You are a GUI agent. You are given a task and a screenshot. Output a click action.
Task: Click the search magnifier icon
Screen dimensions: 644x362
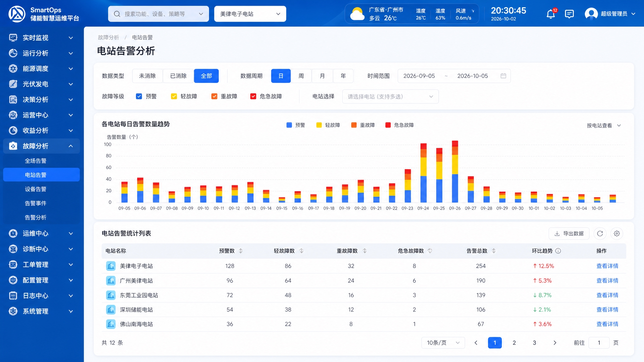[x=117, y=14]
